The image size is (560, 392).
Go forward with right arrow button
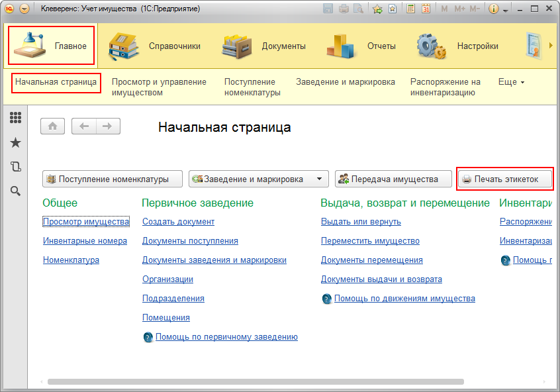[108, 126]
